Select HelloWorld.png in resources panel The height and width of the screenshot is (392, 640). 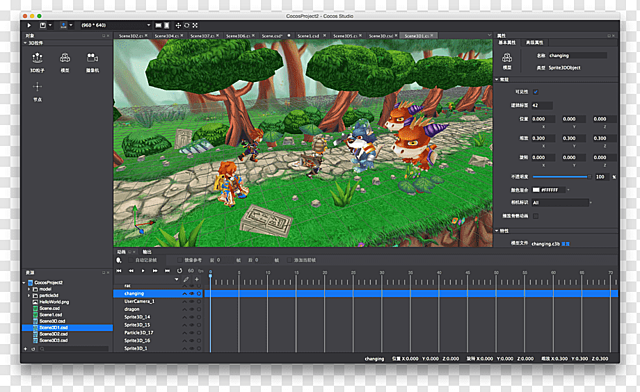54,302
